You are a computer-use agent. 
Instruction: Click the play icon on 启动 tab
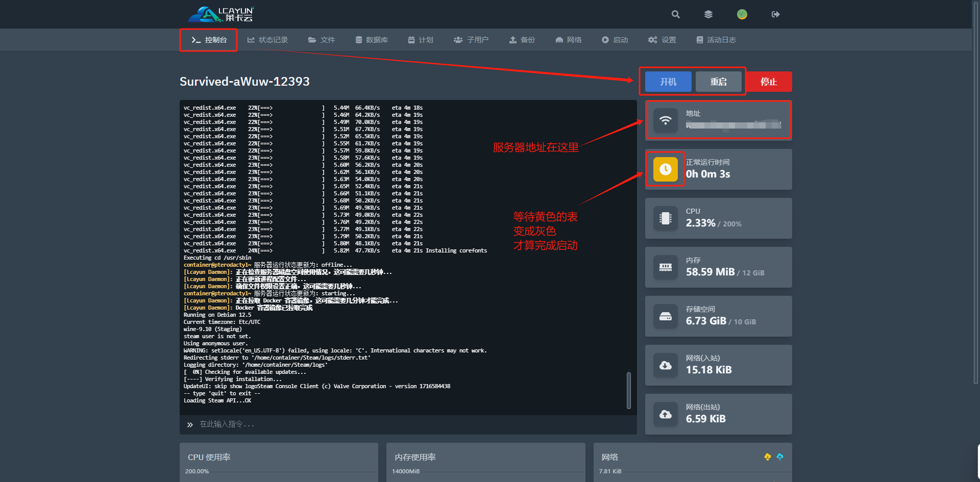pyautogui.click(x=605, y=40)
